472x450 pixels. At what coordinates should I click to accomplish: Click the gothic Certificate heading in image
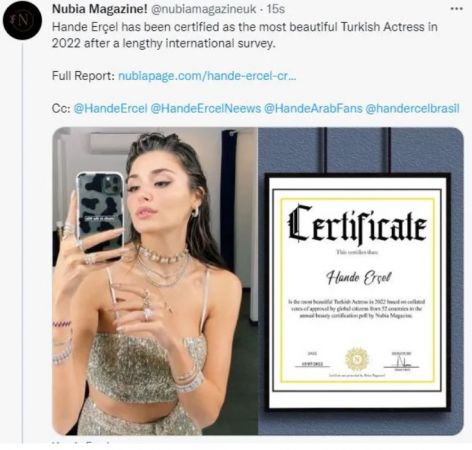357,224
